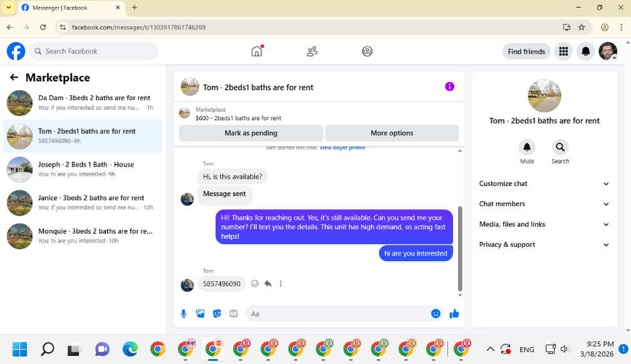Image resolution: width=631 pixels, height=364 pixels.
Task: React to message 5857496090 with emoji
Action: pyautogui.click(x=255, y=284)
